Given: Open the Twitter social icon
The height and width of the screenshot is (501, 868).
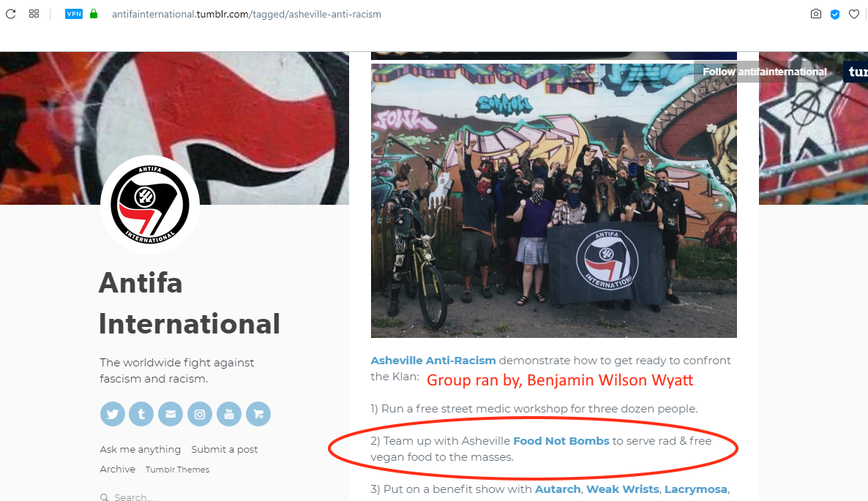Looking at the screenshot, I should click(x=113, y=414).
